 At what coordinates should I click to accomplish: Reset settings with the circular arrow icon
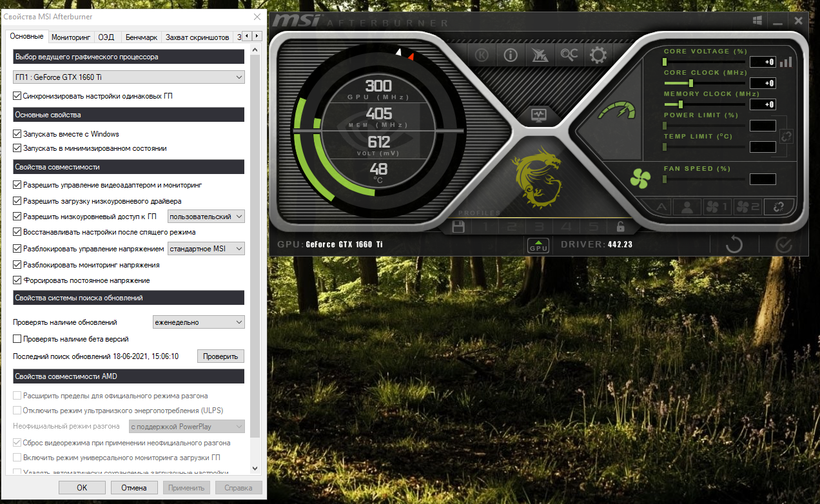[x=734, y=245]
